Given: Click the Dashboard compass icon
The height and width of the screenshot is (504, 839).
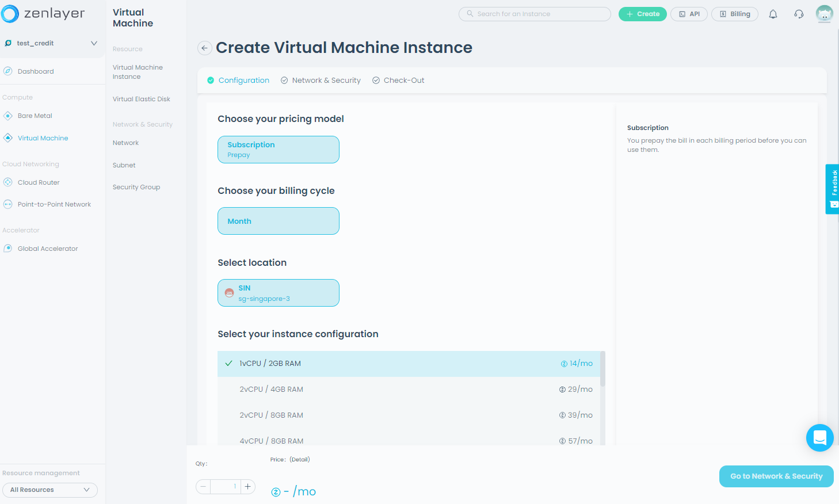Looking at the screenshot, I should 8,71.
